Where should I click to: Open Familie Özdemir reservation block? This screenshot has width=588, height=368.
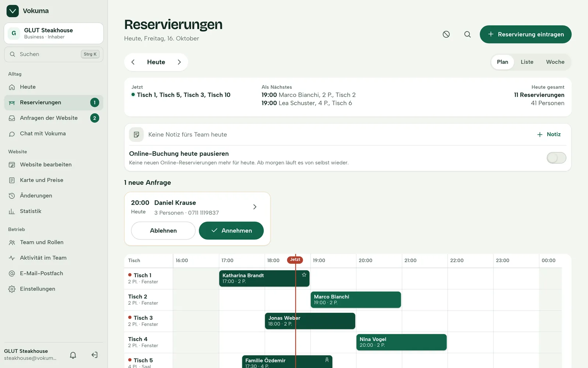click(287, 362)
